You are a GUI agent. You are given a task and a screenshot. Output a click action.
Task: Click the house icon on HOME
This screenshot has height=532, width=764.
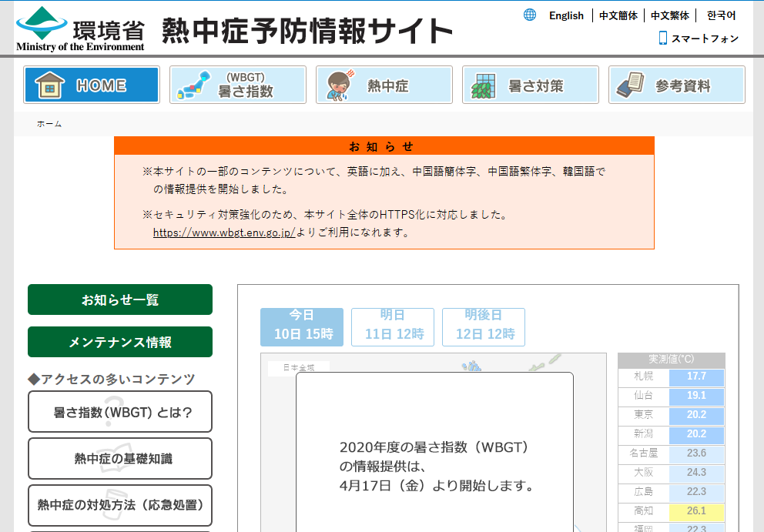[x=49, y=85]
